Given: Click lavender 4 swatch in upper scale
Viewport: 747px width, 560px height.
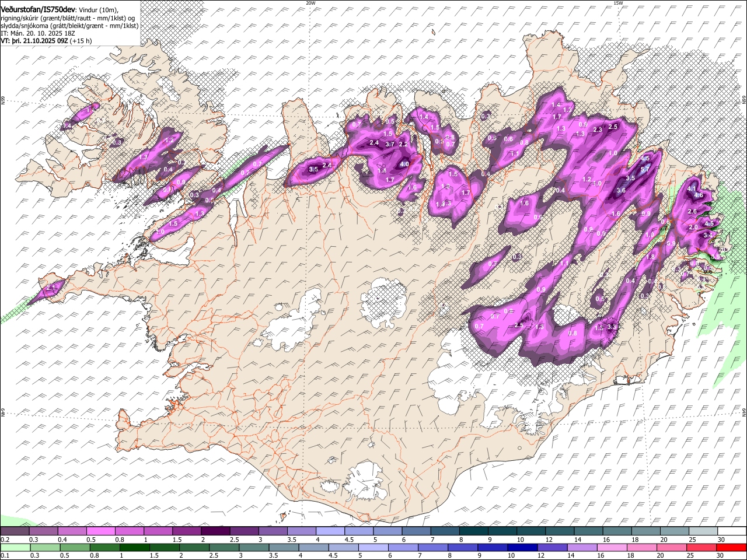Looking at the screenshot, I should click(330, 531).
